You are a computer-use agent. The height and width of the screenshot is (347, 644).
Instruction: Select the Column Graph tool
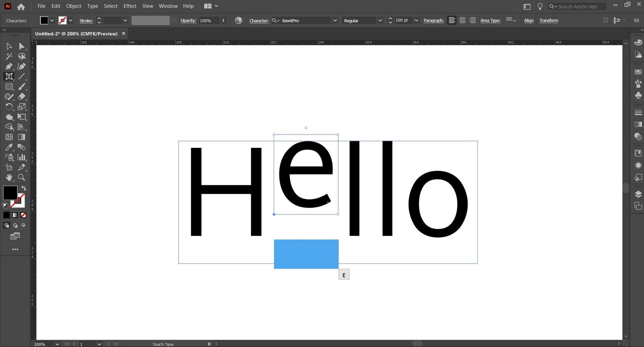[22, 157]
